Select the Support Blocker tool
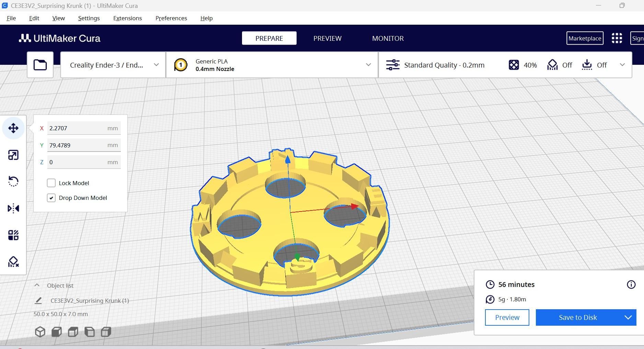644x349 pixels. [13, 262]
